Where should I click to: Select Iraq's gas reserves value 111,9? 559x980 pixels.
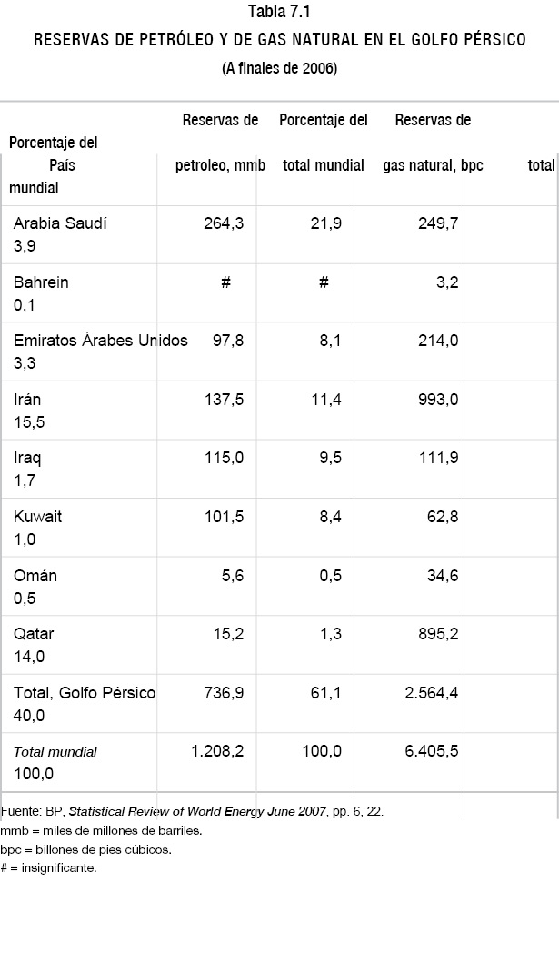pyautogui.click(x=438, y=458)
